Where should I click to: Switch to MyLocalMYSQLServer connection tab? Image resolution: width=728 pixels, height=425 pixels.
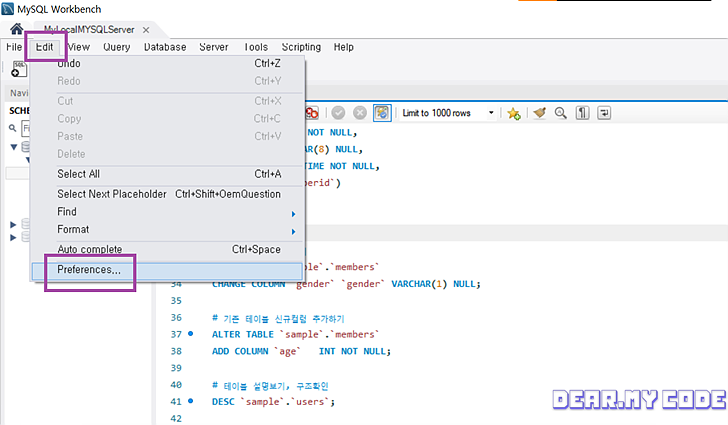click(89, 30)
